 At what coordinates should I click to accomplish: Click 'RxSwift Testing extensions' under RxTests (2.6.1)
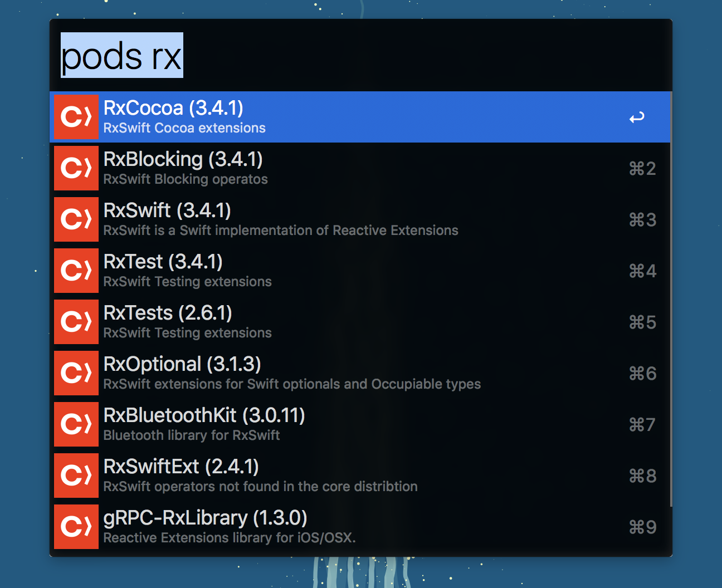(187, 333)
